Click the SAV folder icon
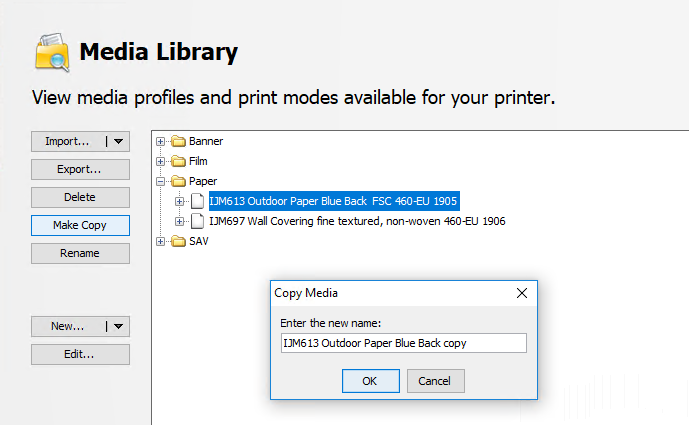Viewport: 689px width, 425px height. tap(178, 241)
